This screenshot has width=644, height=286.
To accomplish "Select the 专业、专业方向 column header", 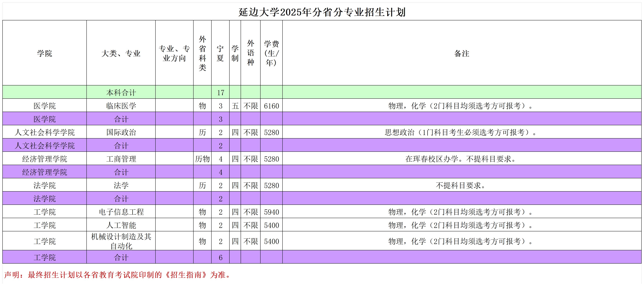I will click(x=174, y=53).
